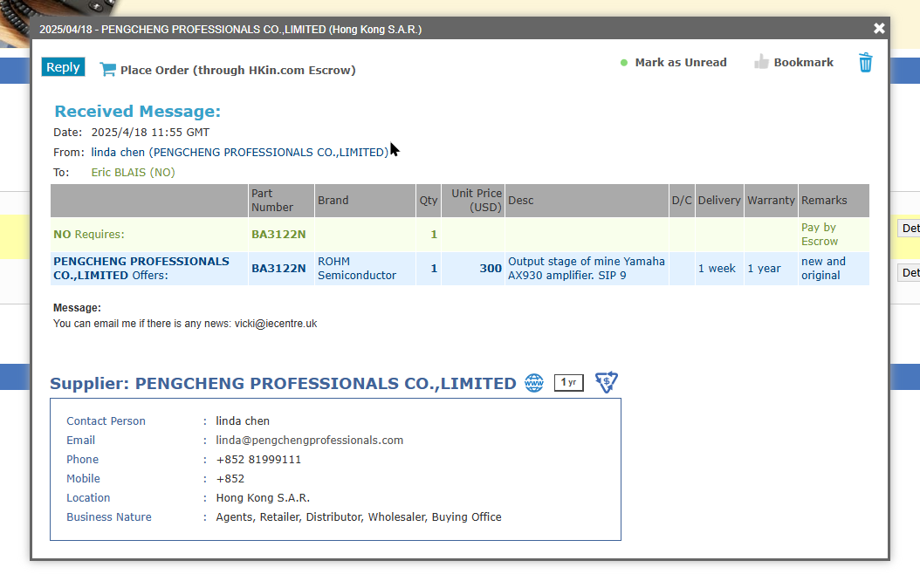Select Mark as Unread text

point(681,63)
